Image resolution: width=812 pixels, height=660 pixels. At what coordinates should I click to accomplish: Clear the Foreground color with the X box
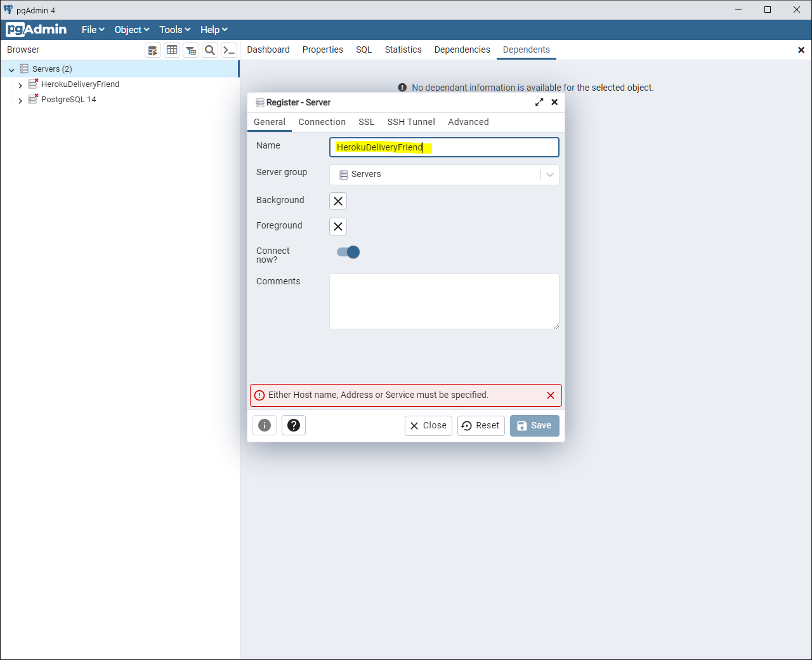click(x=338, y=227)
